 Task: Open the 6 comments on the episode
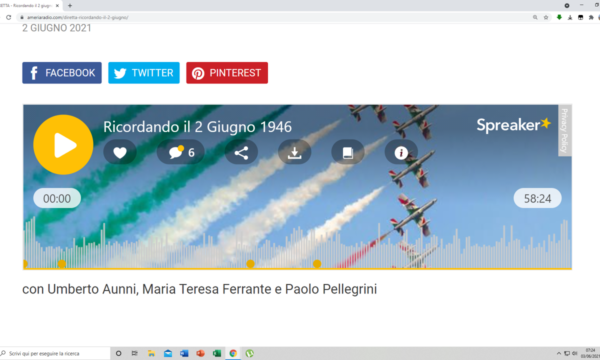tap(181, 152)
